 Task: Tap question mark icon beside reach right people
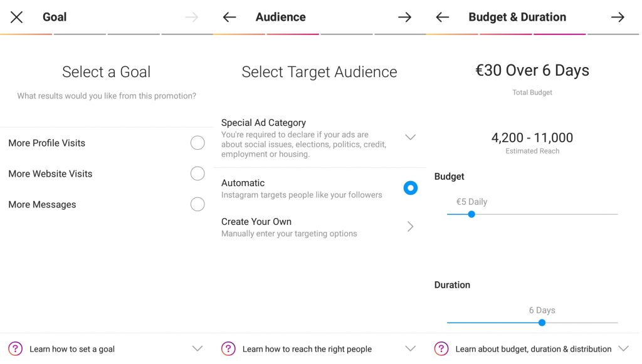tap(228, 349)
